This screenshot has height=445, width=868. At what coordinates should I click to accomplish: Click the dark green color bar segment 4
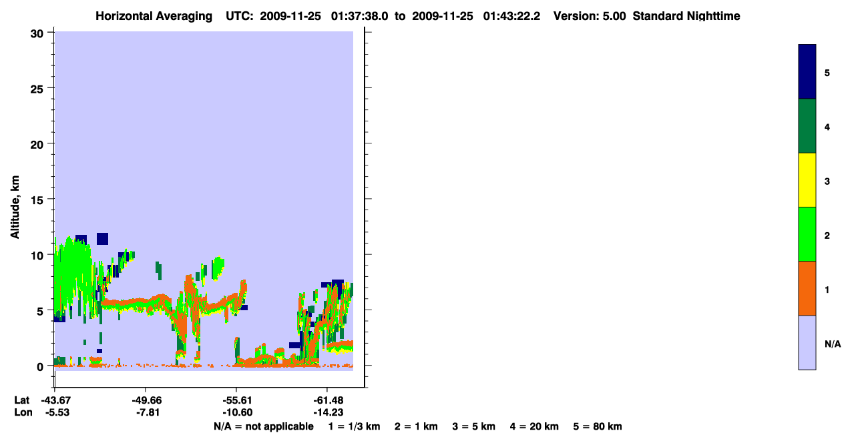(807, 126)
